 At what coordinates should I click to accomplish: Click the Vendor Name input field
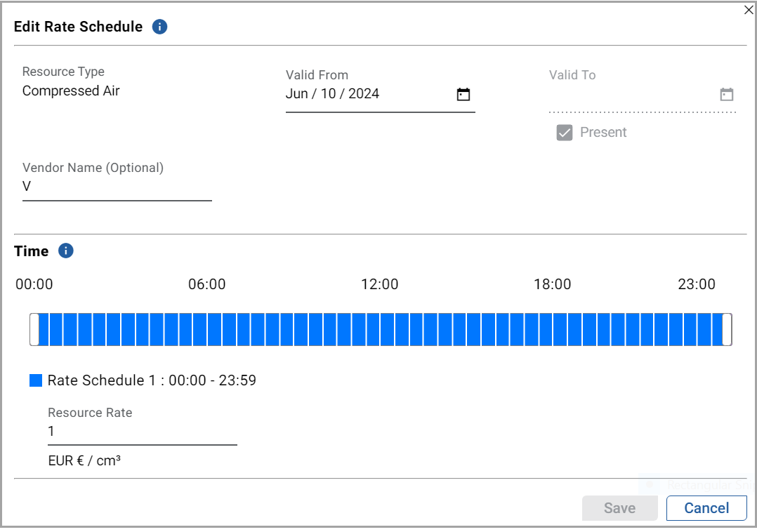pyautogui.click(x=117, y=187)
